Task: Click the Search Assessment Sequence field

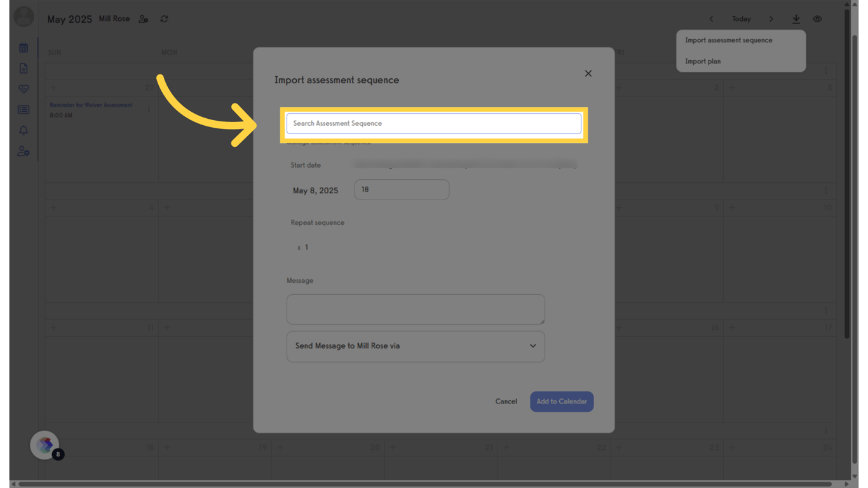Action: pos(434,123)
